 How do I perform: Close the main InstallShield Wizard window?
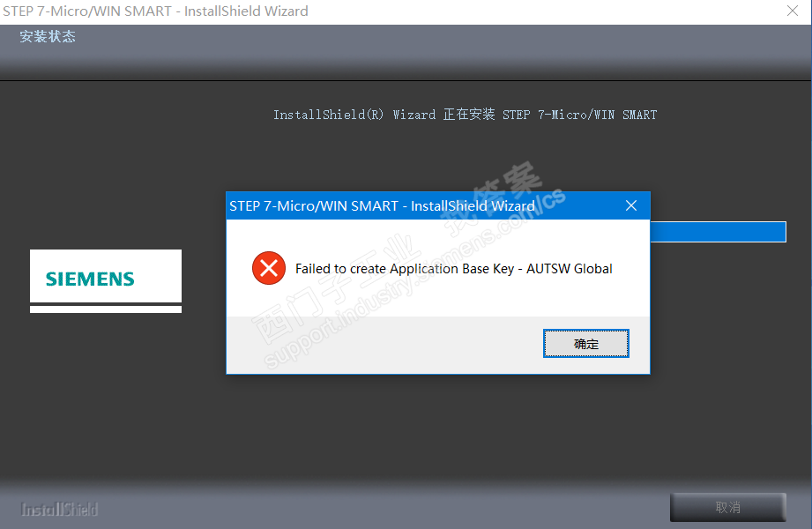point(793,11)
